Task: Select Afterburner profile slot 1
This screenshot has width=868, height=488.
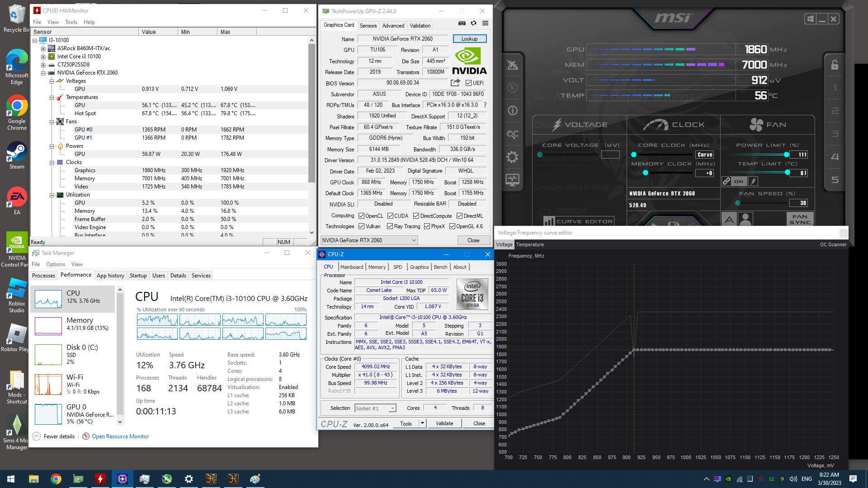Action: (835, 88)
